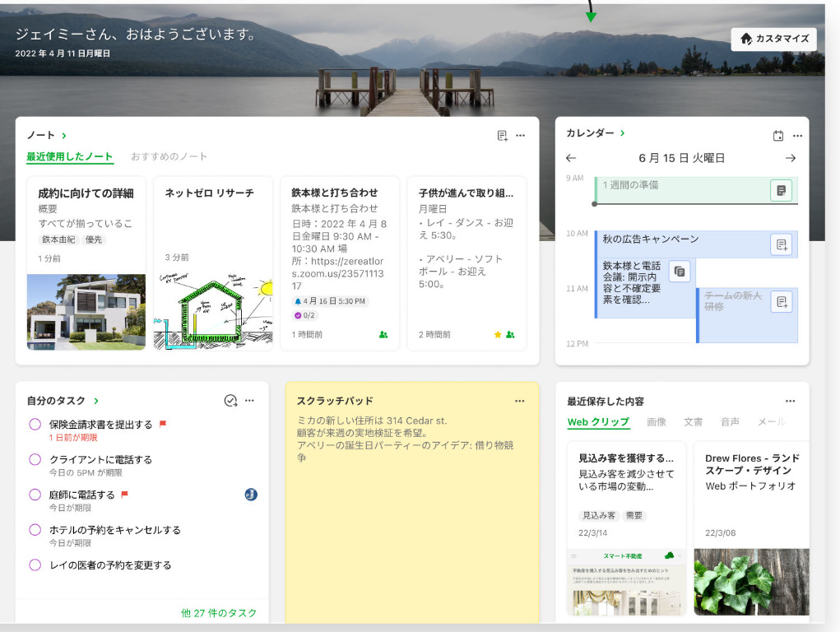The height and width of the screenshot is (632, 840).
Task: Switch to おすすめのノート tab
Action: [169, 156]
